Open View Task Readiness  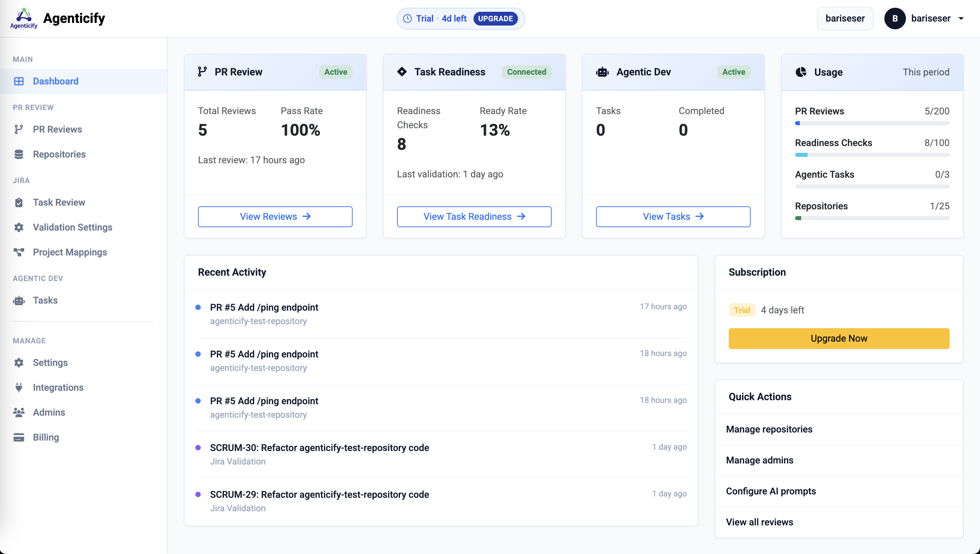474,216
